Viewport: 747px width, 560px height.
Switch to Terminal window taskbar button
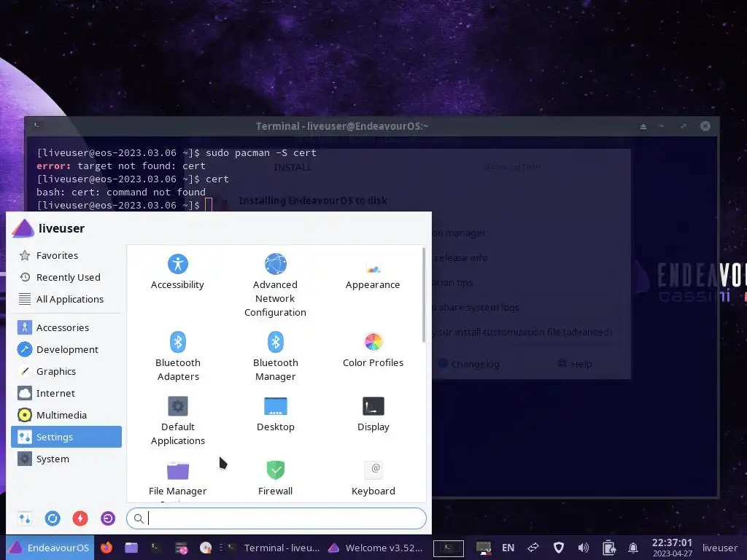pos(274,548)
